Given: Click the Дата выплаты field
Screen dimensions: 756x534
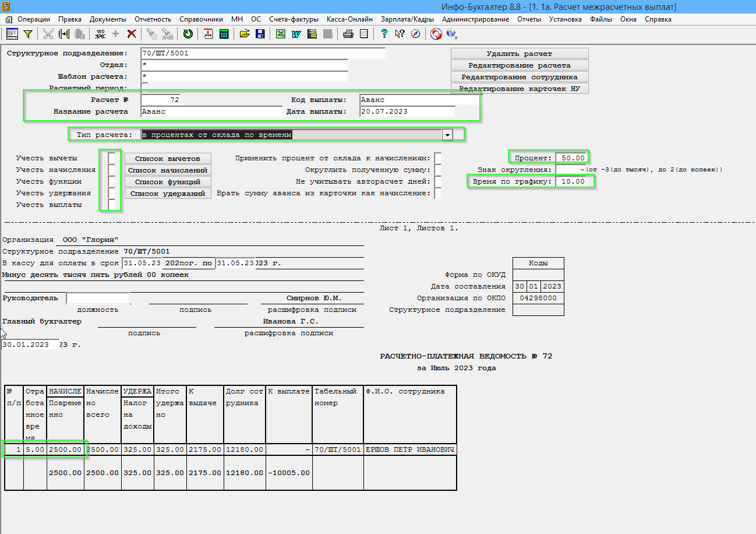Looking at the screenshot, I should tap(407, 111).
